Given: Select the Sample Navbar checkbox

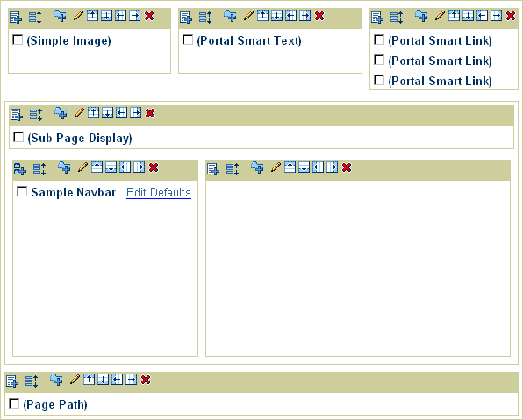Looking at the screenshot, I should [x=22, y=191].
